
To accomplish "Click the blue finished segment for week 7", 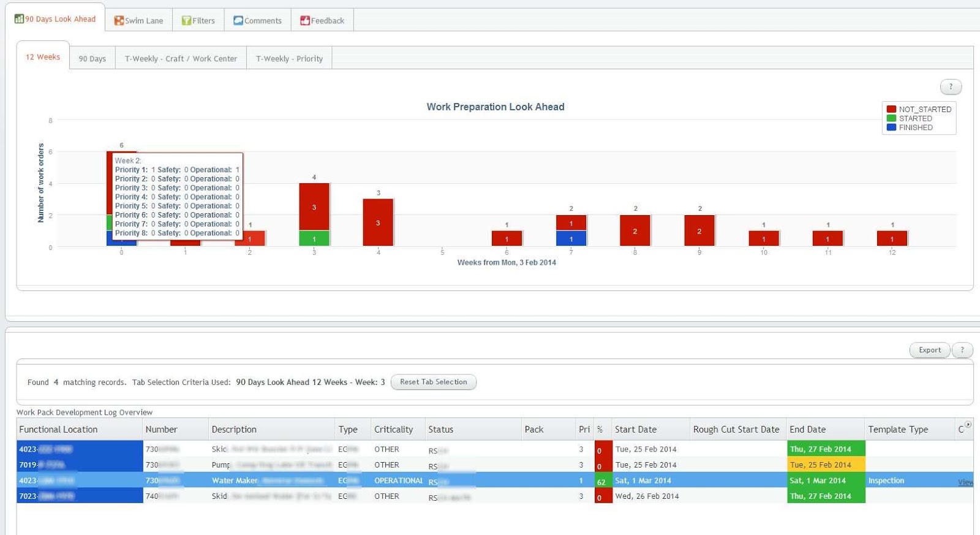I will pos(571,238).
